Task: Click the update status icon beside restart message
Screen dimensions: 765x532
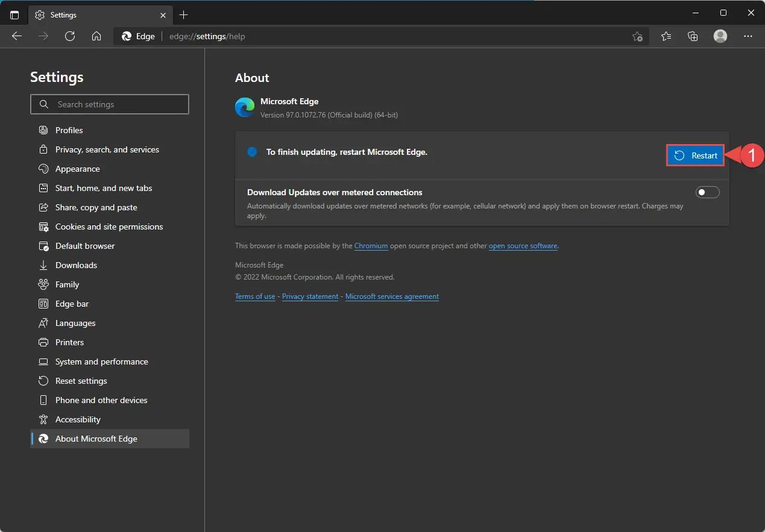Action: tap(252, 152)
